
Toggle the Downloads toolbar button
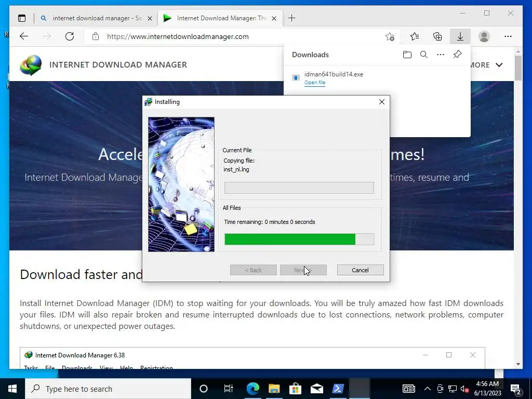460,36
